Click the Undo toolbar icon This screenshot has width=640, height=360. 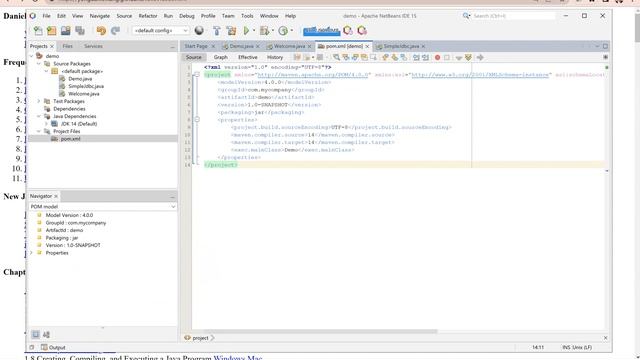point(101,31)
